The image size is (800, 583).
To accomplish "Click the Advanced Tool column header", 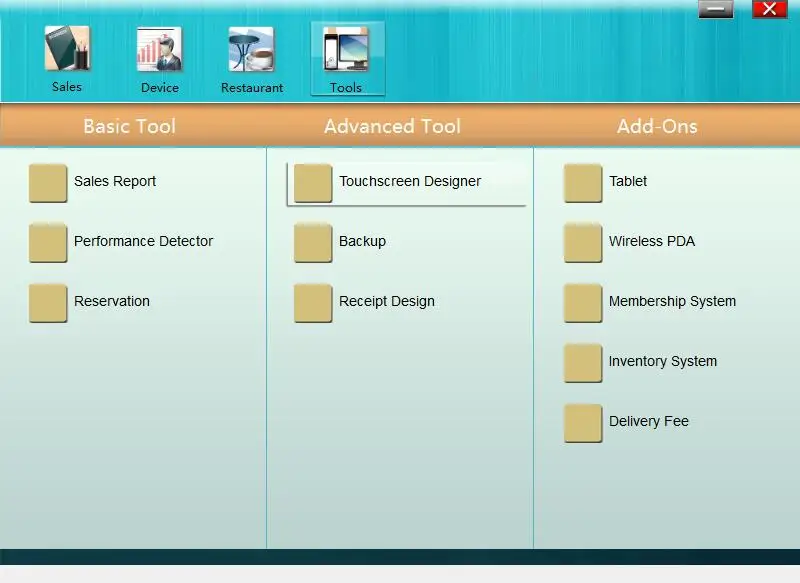I will pyautogui.click(x=392, y=126).
